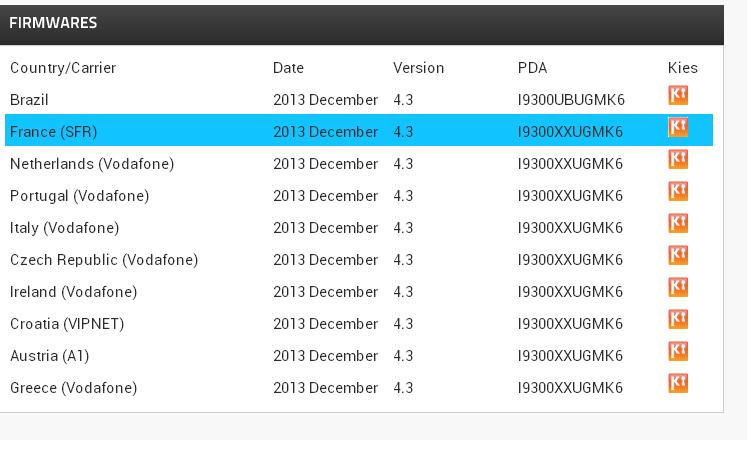Image resolution: width=747 pixels, height=453 pixels.
Task: Click the FIRMWARES panel title
Action: tap(53, 23)
